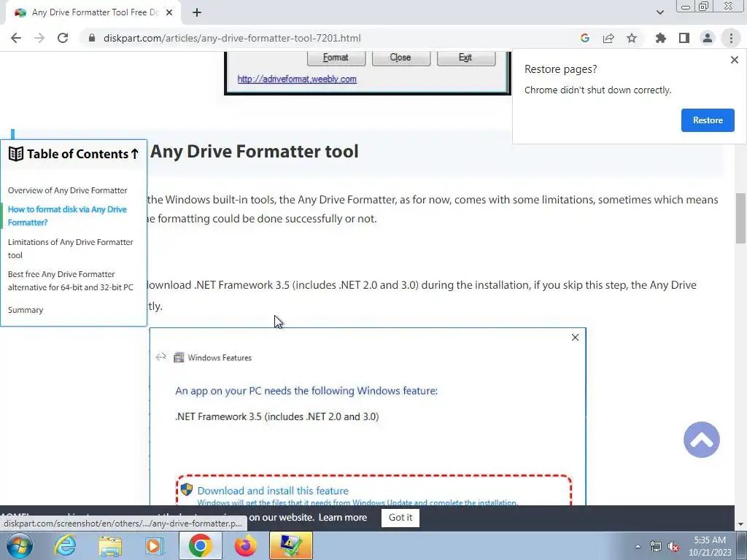Click the Google icon in address bar
This screenshot has height=560, width=747.
585,38
